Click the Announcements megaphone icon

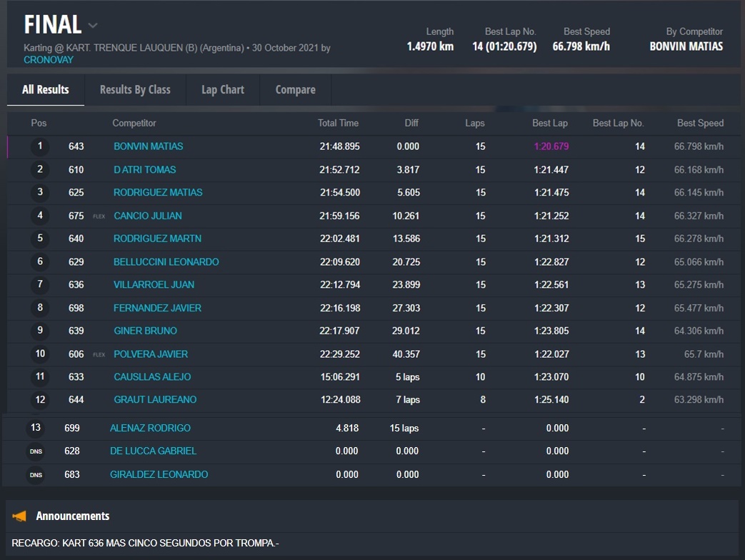pyautogui.click(x=20, y=516)
